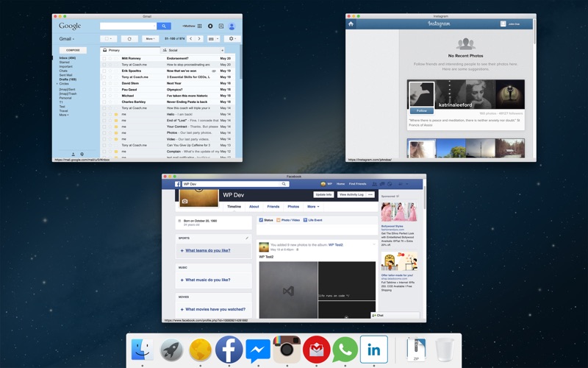Click View Activity Log button
Screen dimensions: 588x368
[x=351, y=194]
